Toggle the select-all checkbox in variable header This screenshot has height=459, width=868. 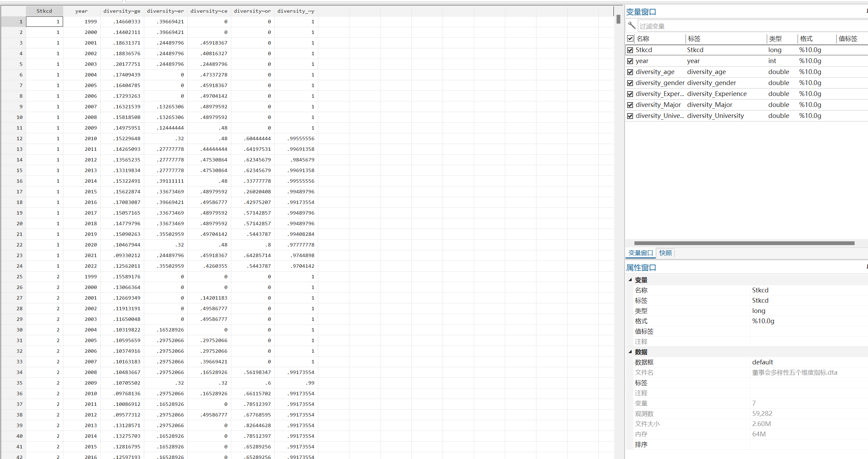tap(630, 38)
